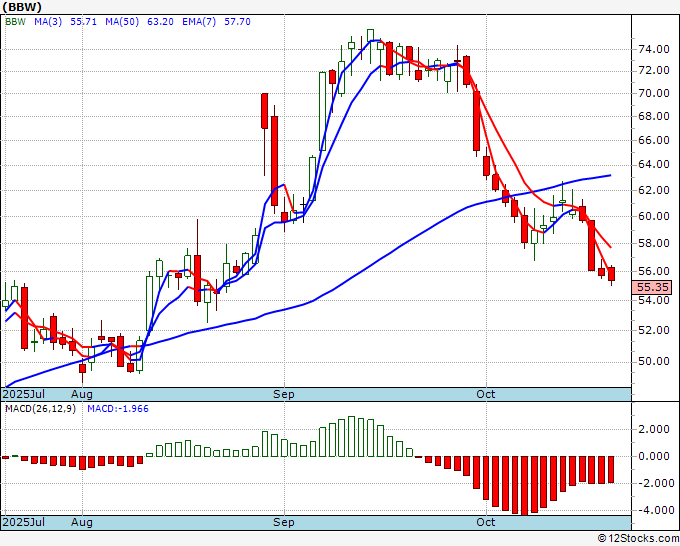Click the MA(50) indicator label
Viewport: 680px width, 546px height.
pyautogui.click(x=122, y=22)
